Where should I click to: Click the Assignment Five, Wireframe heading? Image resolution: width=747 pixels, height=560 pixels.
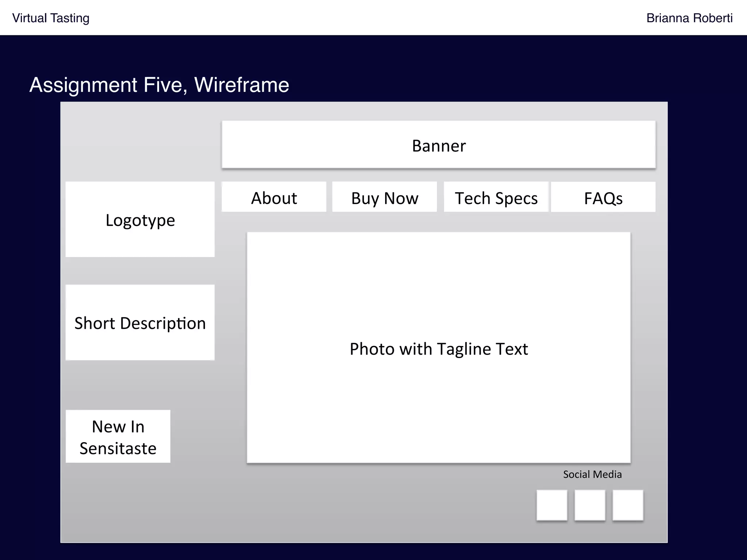coord(159,85)
